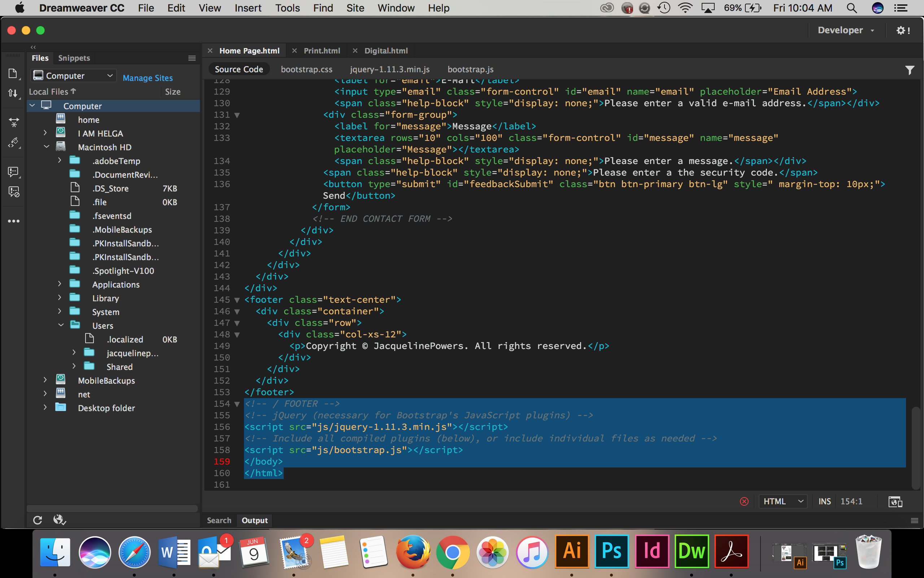The width and height of the screenshot is (924, 578).
Task: Open the preview in browser icon
Action: [x=895, y=501]
